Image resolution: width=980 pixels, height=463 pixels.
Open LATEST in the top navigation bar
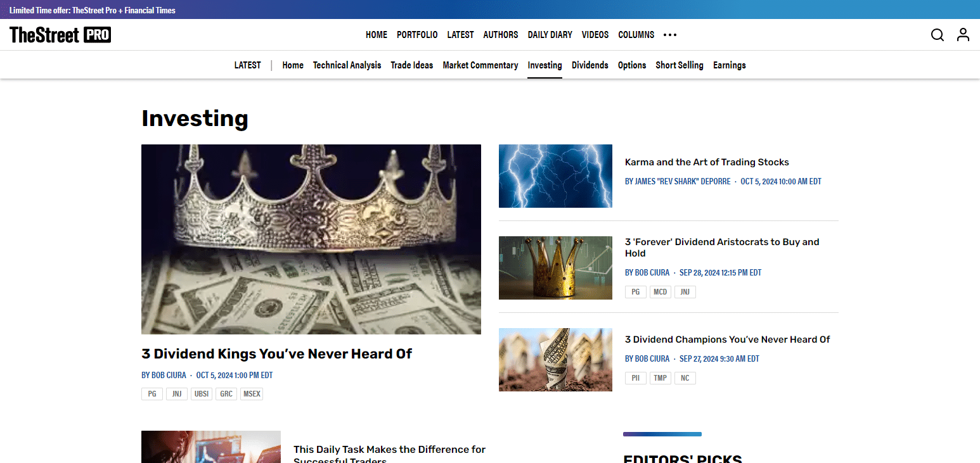pos(460,35)
